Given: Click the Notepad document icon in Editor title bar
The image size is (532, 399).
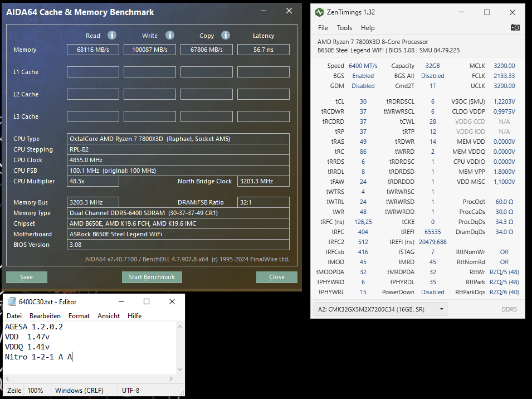Looking at the screenshot, I should [12, 301].
